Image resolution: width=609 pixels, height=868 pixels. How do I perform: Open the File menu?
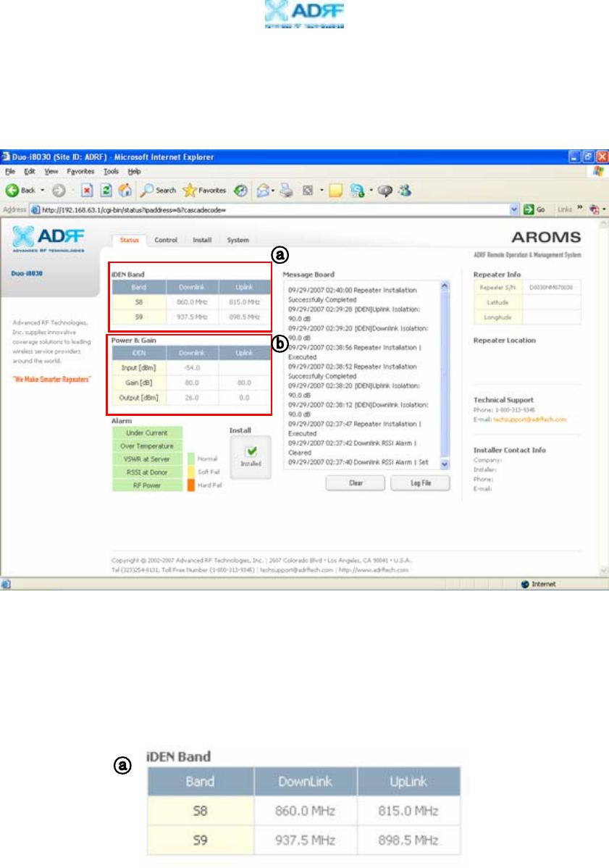(10, 172)
